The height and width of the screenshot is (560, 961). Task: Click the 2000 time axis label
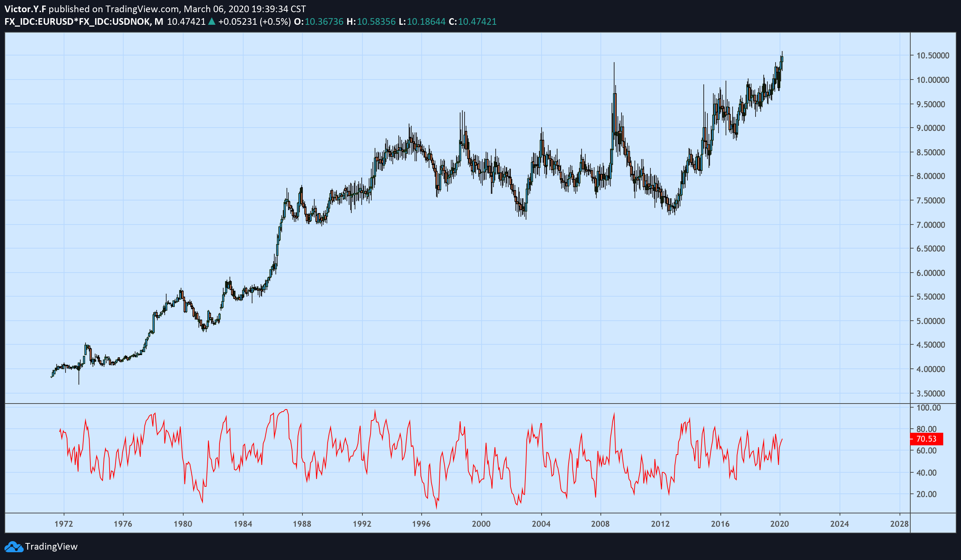coord(481,524)
